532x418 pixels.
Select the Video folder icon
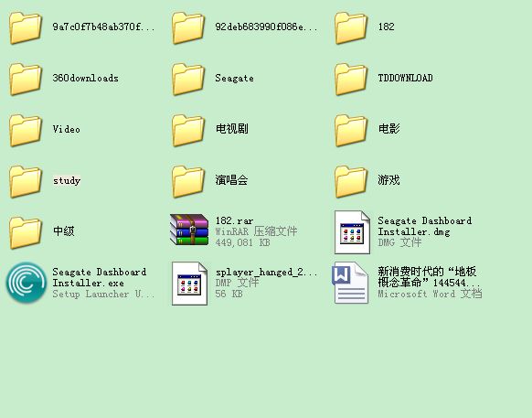(x=26, y=131)
